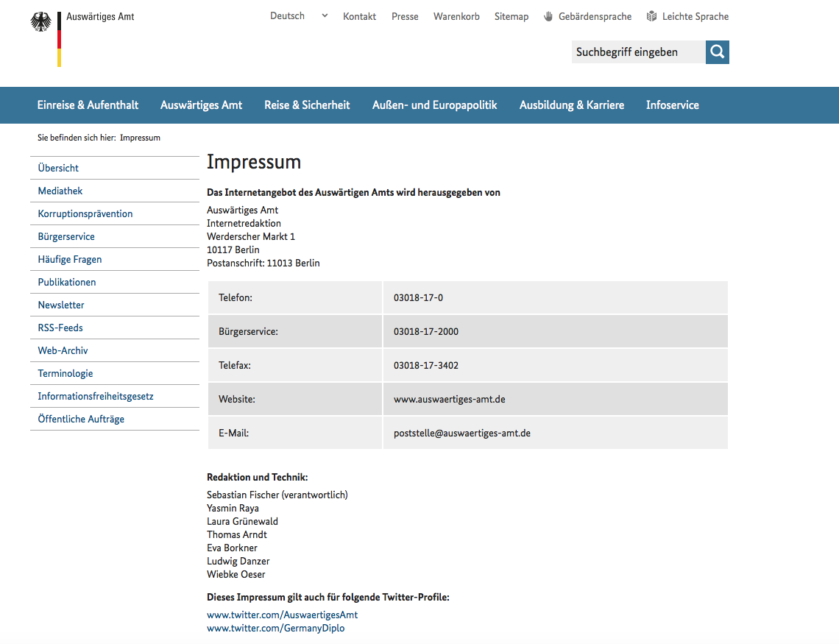Click the Telefon: label cell
839x644 pixels.
click(295, 297)
